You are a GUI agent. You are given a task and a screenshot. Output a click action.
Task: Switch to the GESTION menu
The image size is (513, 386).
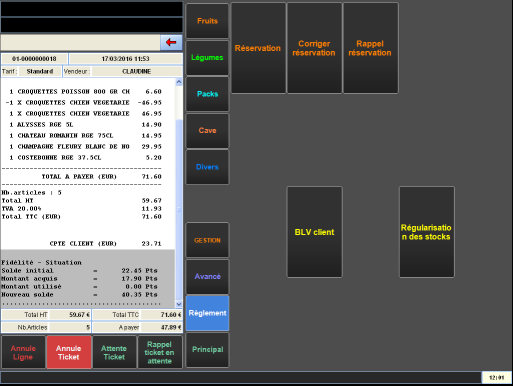tap(207, 240)
